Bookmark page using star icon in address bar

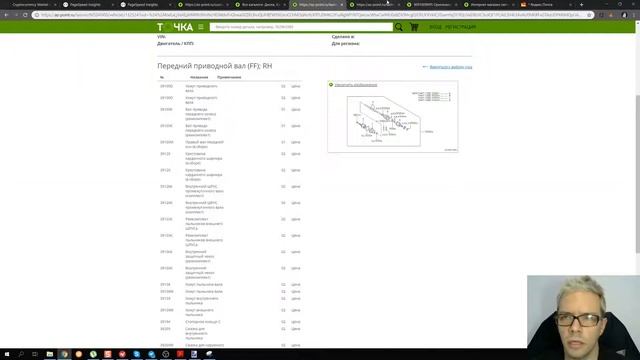589,15
